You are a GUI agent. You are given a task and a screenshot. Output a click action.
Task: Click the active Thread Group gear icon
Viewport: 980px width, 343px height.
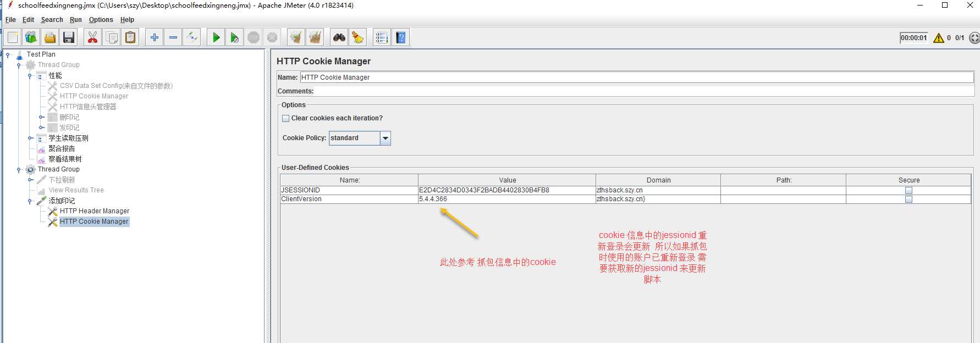coord(31,169)
